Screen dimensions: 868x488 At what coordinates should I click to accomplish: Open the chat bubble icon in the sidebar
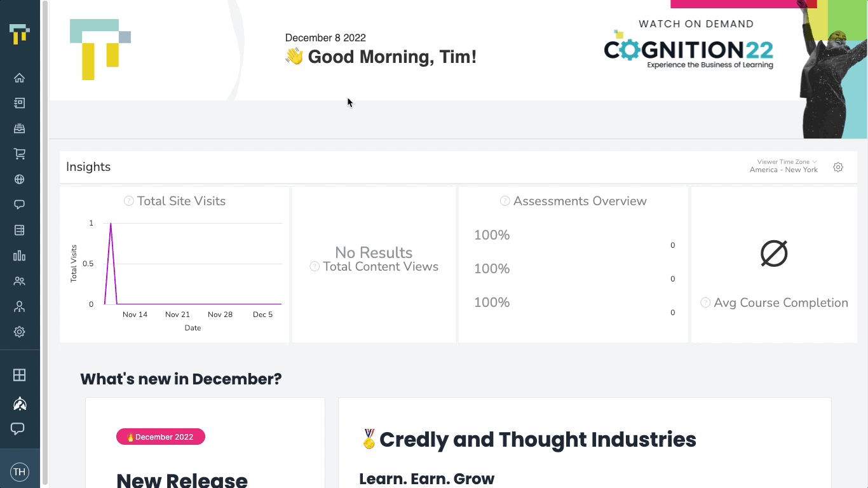tap(20, 204)
